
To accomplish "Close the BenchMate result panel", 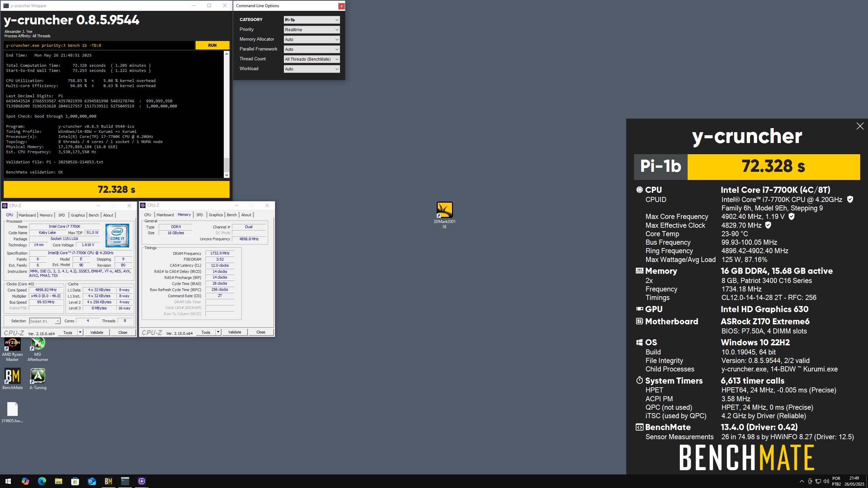I will (860, 126).
